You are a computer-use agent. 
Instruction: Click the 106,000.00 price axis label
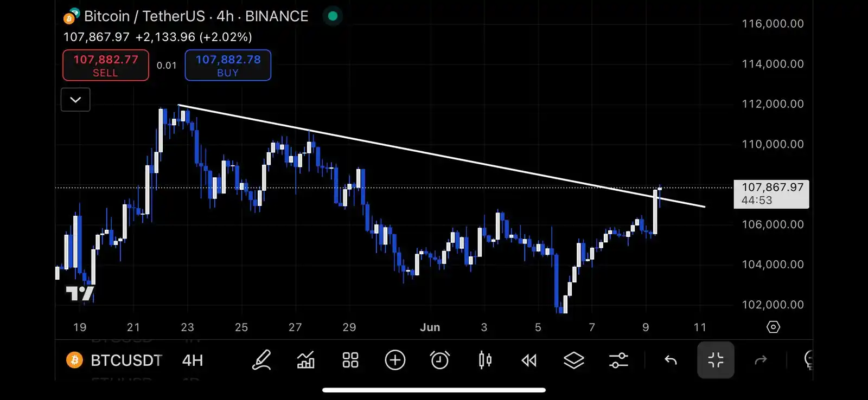pos(773,224)
